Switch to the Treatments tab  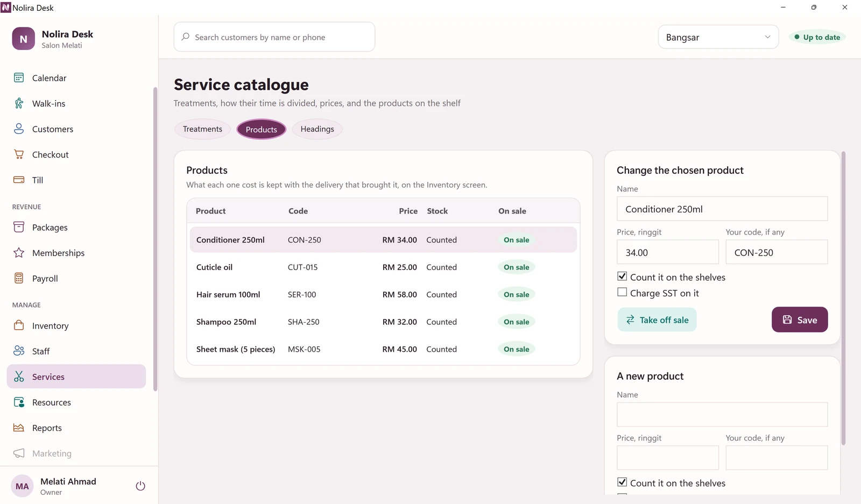pos(202,129)
